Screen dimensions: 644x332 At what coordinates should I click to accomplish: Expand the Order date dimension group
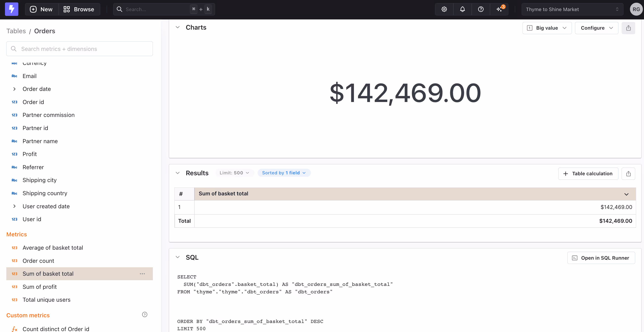pos(14,89)
